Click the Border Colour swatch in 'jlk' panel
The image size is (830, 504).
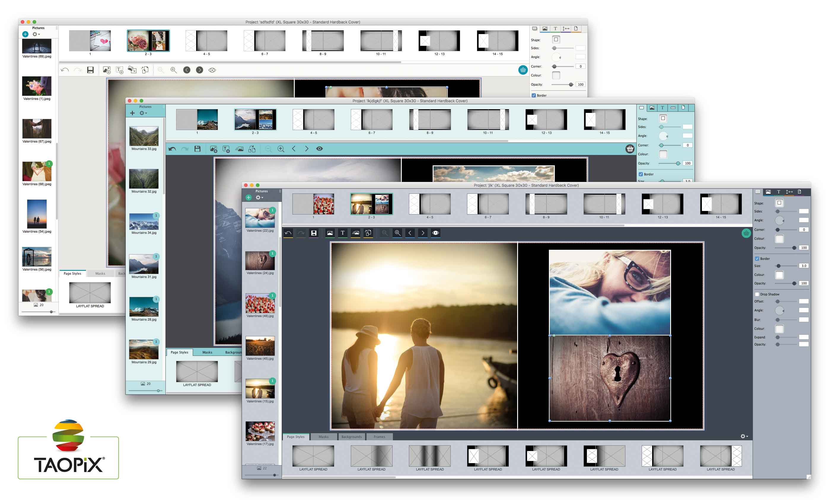click(x=779, y=275)
